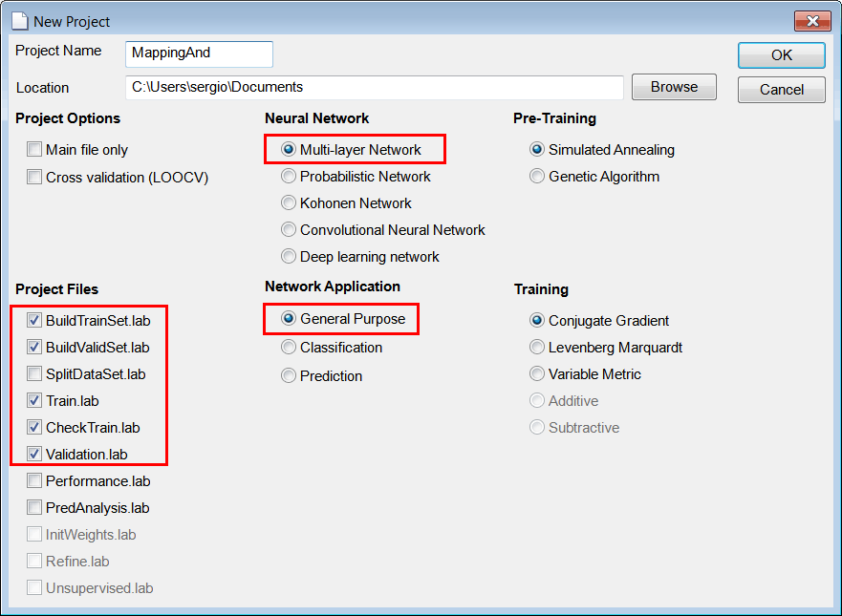Check the Performance.lab checkbox
The height and width of the screenshot is (616, 842).
click(34, 480)
